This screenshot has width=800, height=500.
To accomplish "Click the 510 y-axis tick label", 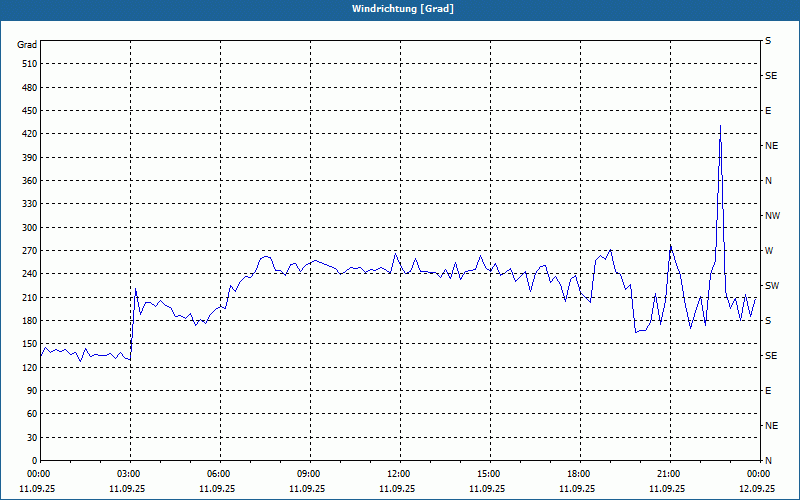I will (30, 64).
